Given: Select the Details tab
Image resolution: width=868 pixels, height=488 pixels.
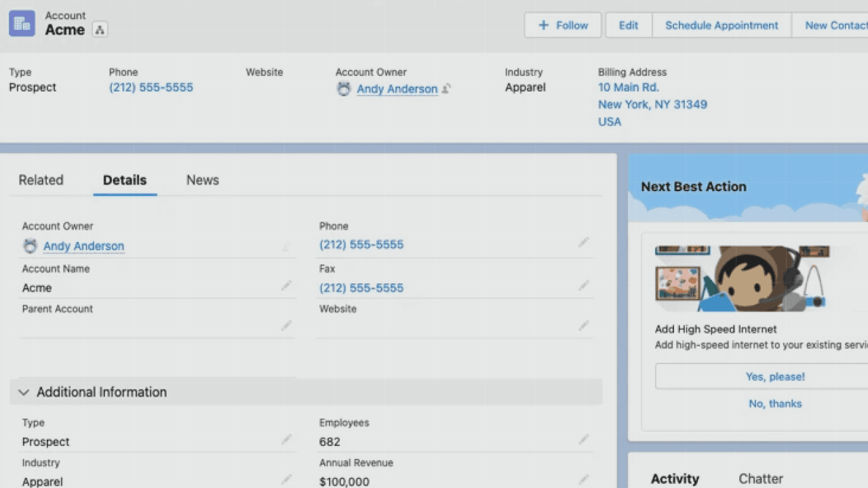Looking at the screenshot, I should point(125,180).
